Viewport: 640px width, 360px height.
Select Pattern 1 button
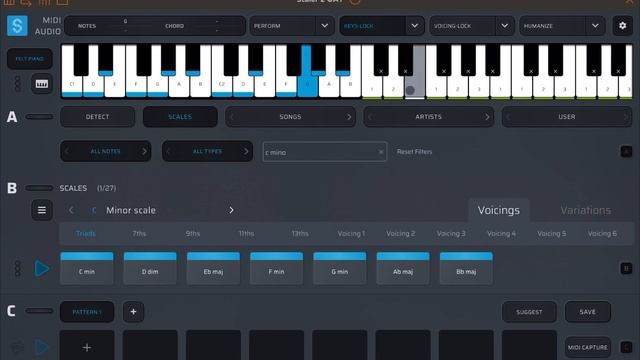(87, 312)
